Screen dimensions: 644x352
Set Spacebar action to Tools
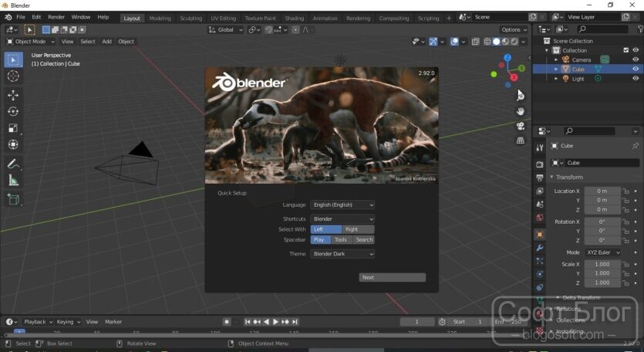341,240
